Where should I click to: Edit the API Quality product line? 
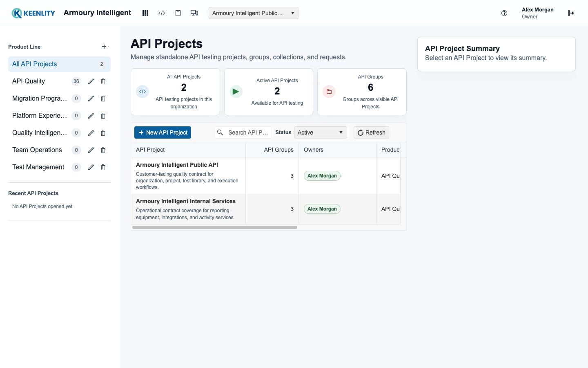(x=91, y=81)
